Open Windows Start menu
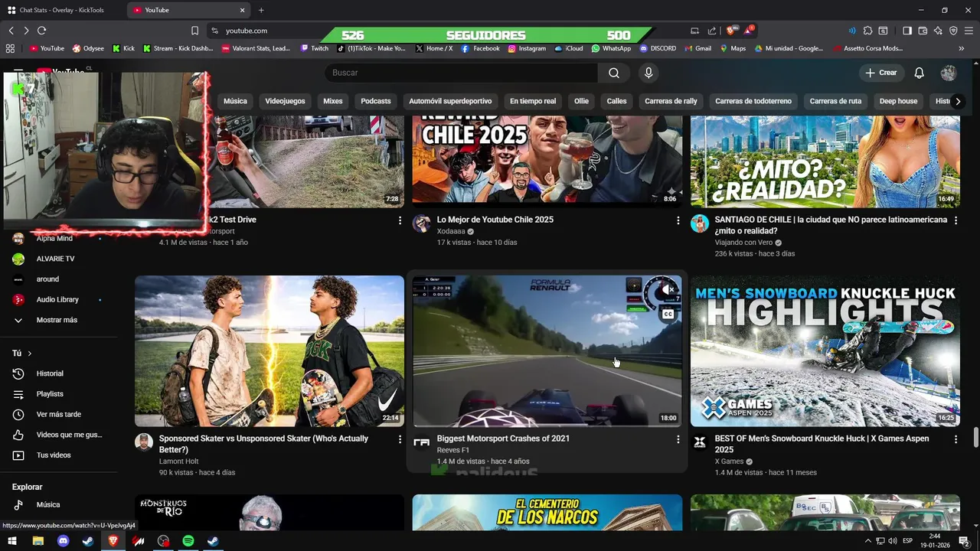980x551 pixels. point(12,541)
